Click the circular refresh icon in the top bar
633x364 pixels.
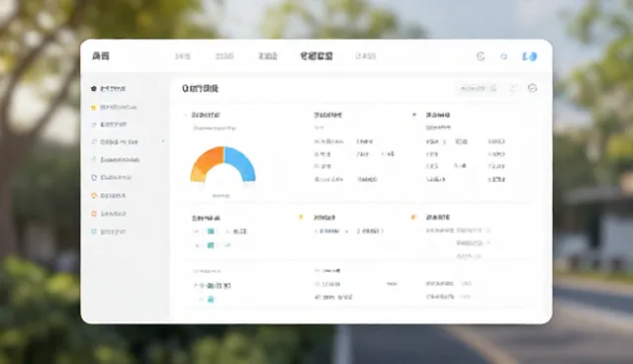click(x=481, y=56)
